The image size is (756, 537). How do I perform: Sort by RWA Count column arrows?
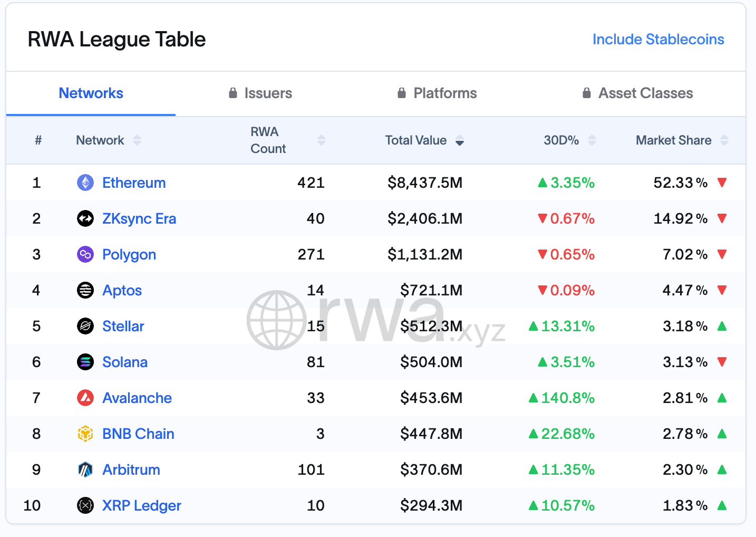pyautogui.click(x=322, y=140)
